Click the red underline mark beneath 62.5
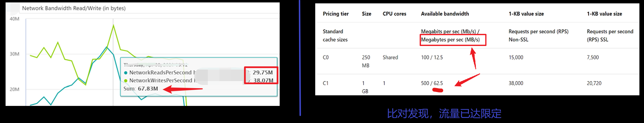Viewport: 644px width, 123px height. tap(438, 90)
